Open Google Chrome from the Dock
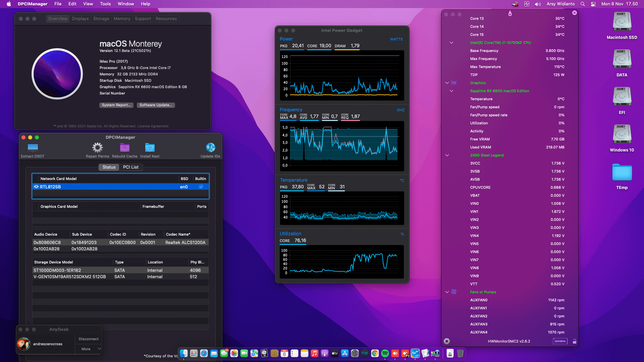The image size is (644, 362). coord(375,353)
